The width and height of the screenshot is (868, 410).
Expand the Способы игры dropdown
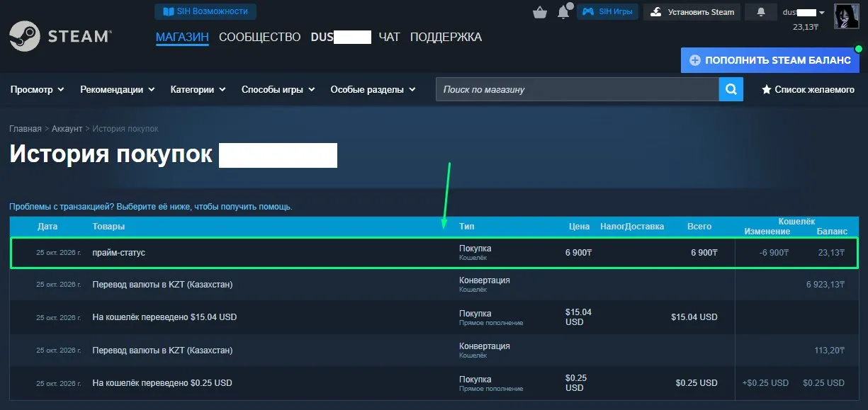[x=278, y=89]
